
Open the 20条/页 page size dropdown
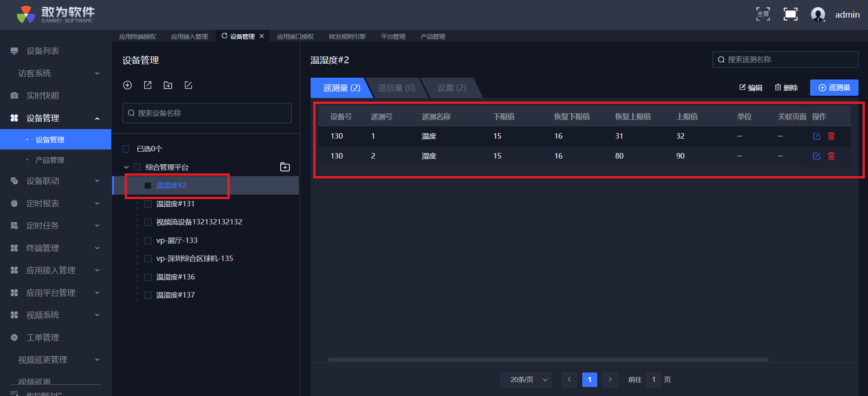click(x=526, y=380)
